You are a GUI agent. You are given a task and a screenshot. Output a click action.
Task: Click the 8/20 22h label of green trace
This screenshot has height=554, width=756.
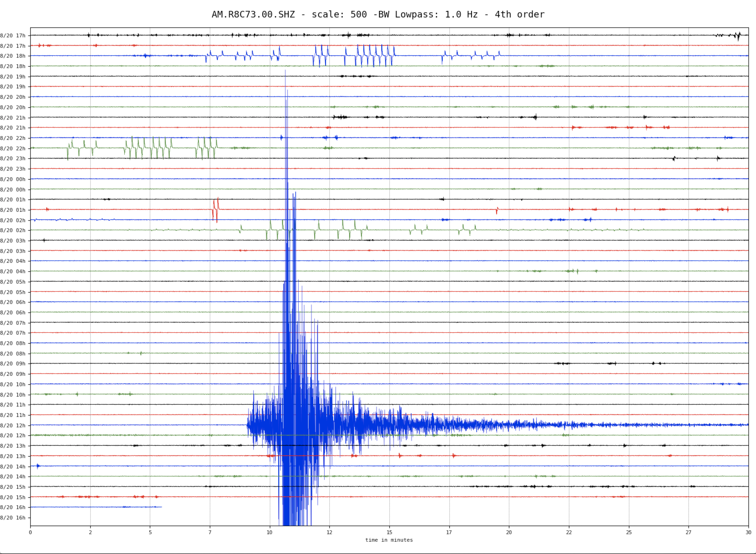pos(13,149)
